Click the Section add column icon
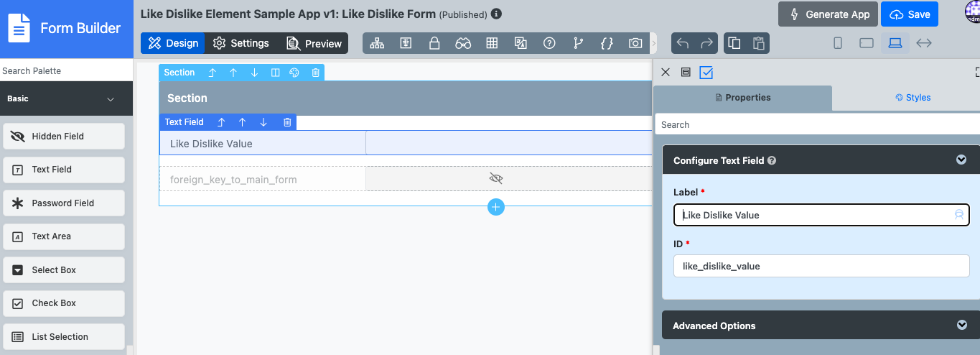980x355 pixels. point(275,73)
